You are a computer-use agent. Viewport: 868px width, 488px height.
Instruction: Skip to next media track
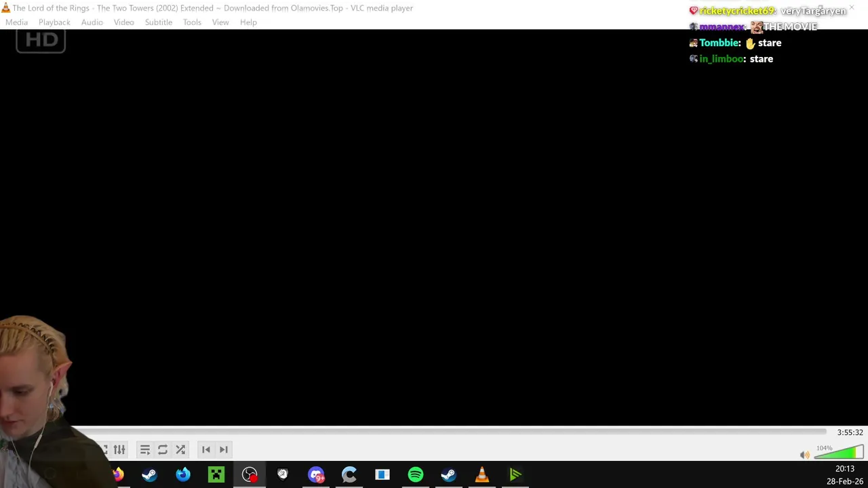(224, 449)
